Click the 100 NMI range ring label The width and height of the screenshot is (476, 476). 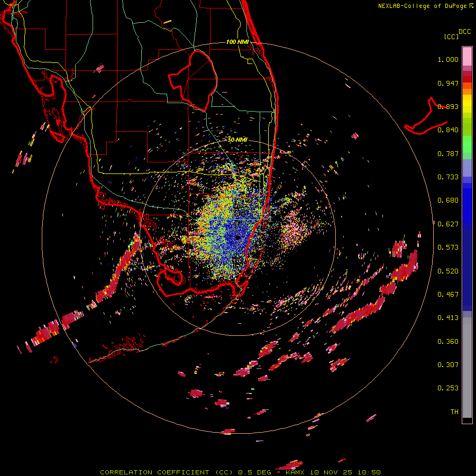pos(237,42)
